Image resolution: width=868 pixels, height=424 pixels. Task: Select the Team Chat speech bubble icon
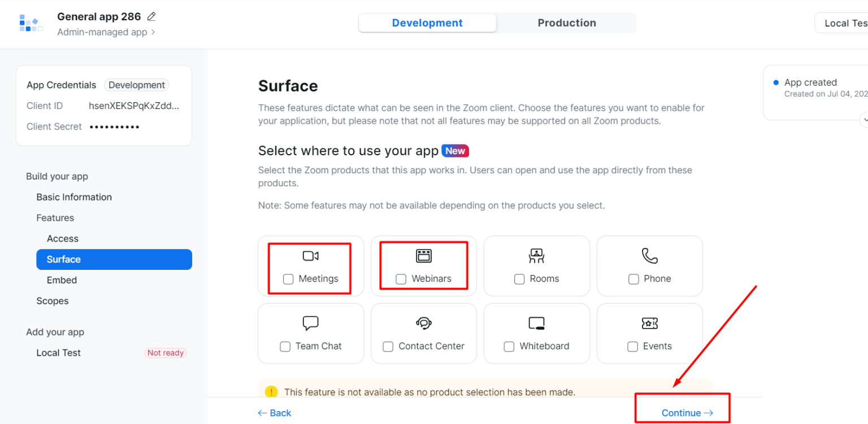pos(310,323)
